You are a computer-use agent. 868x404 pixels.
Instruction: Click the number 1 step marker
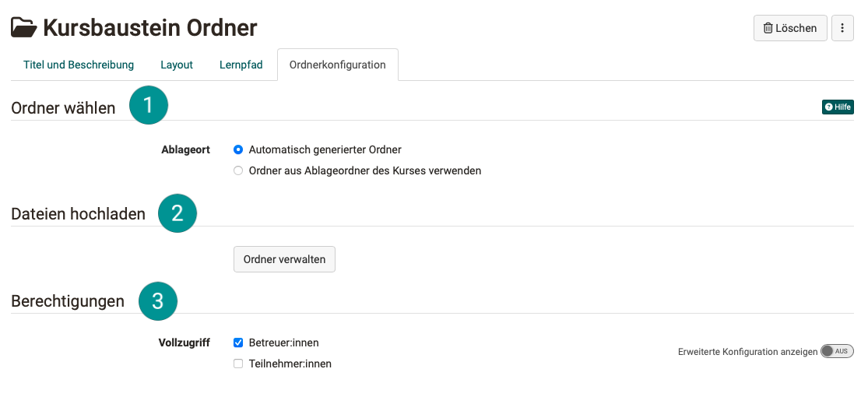point(149,104)
